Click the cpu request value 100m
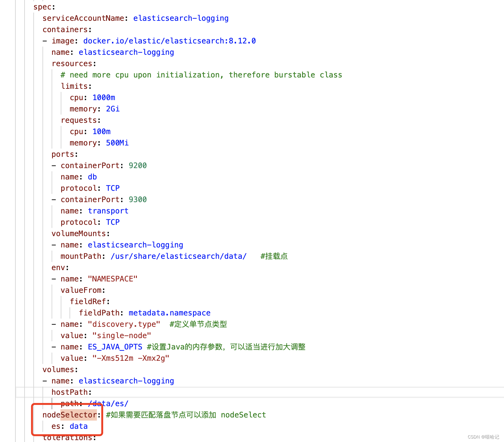The image size is (504, 442). pos(102,132)
